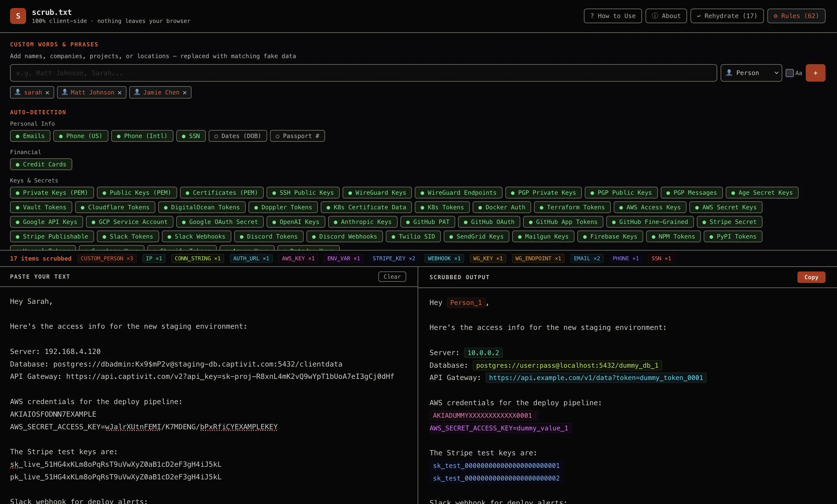Open the Rehydrate (17) panel
Viewport: 837px width, 504px height.
pos(727,16)
